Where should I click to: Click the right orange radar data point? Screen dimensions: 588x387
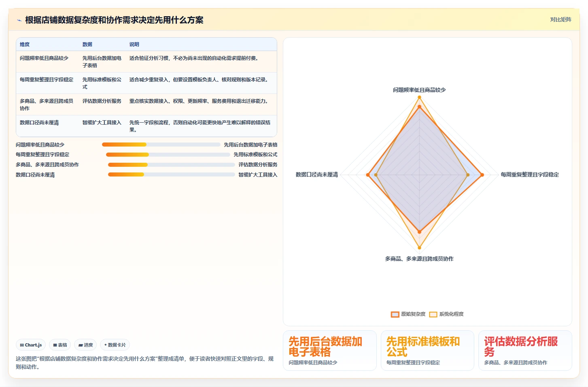(482, 175)
